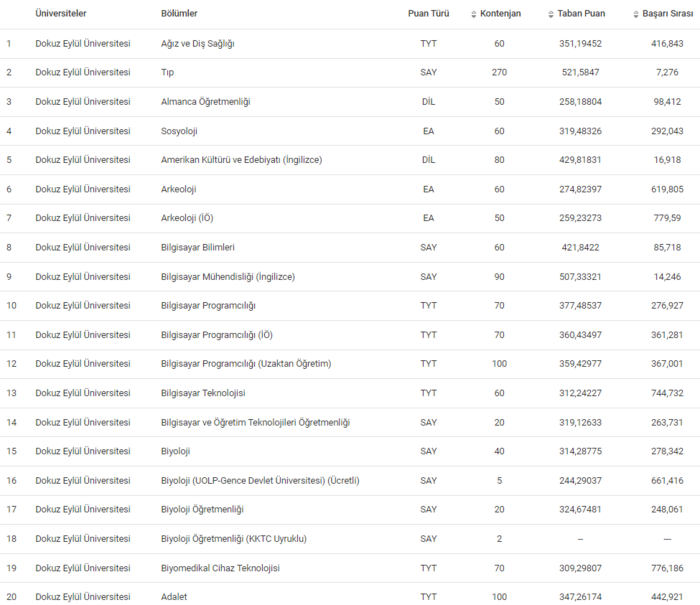The height and width of the screenshot is (605, 700).
Task: Click Dokuz Eylül Üniversitesi in the Sosyoloji row
Action: [x=83, y=131]
